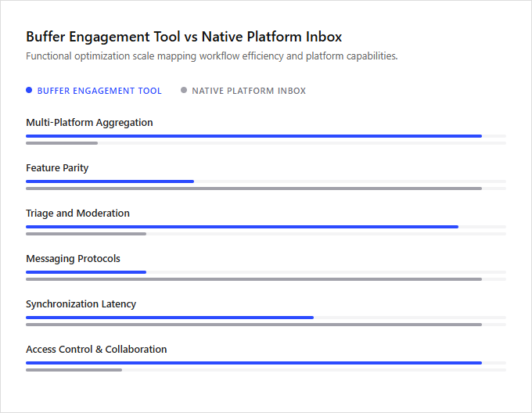The height and width of the screenshot is (413, 532).
Task: Click the blue bar under Messaging Protocols
Action: point(86,272)
